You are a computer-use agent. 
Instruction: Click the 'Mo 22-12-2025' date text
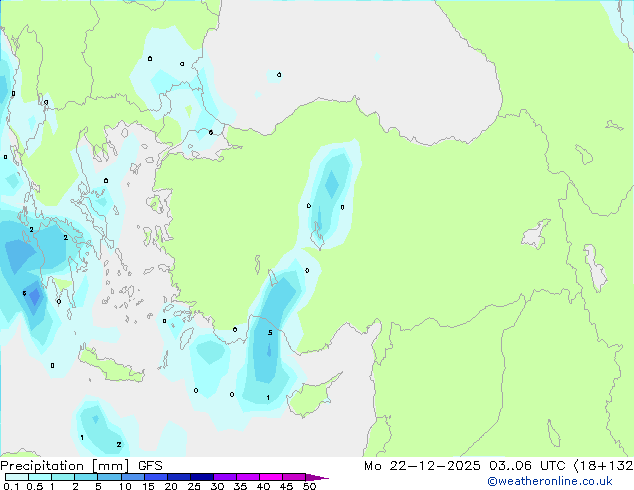(422, 466)
